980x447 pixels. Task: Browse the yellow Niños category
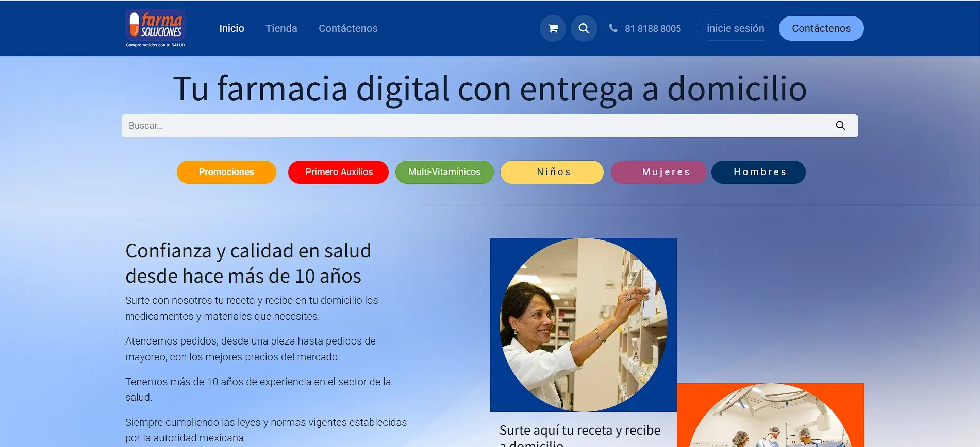(x=552, y=172)
